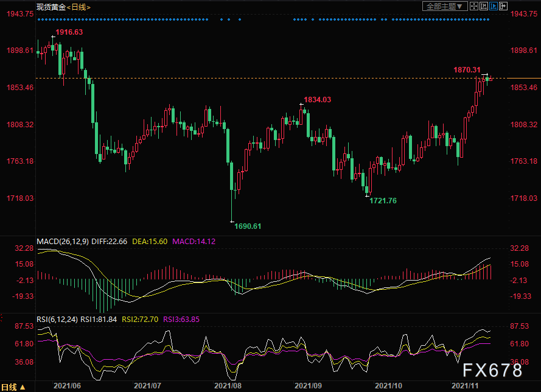Click the left axis 1943.75 price label

pyautogui.click(x=20, y=14)
